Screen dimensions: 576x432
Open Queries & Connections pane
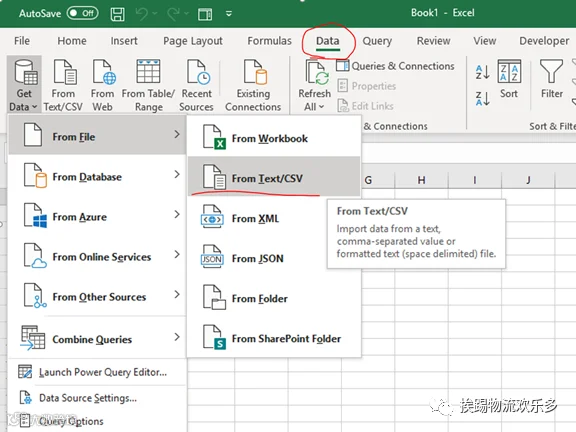pyautogui.click(x=395, y=66)
